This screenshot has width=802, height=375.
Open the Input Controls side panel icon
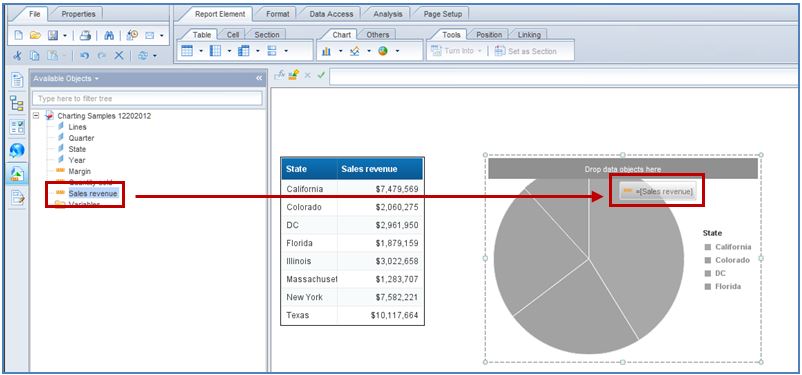[x=17, y=127]
